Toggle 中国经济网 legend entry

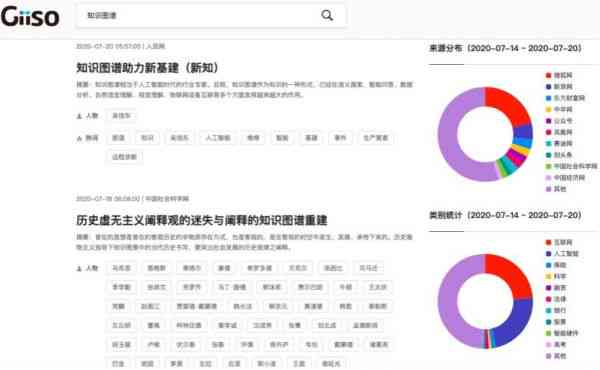click(565, 178)
